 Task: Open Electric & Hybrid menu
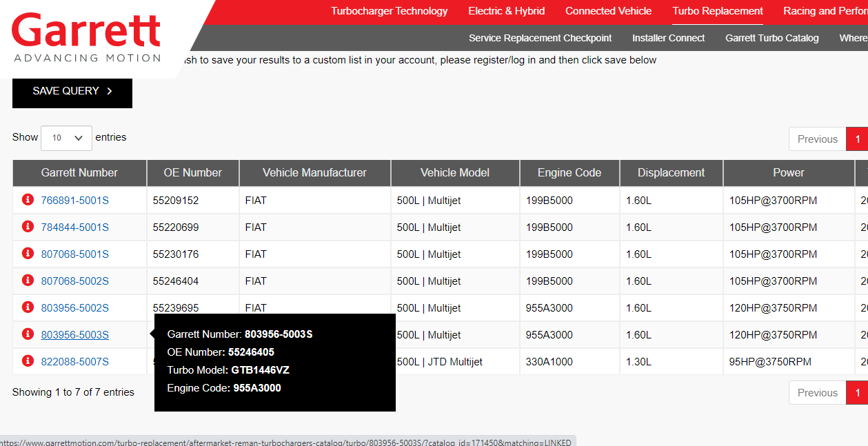coord(507,11)
